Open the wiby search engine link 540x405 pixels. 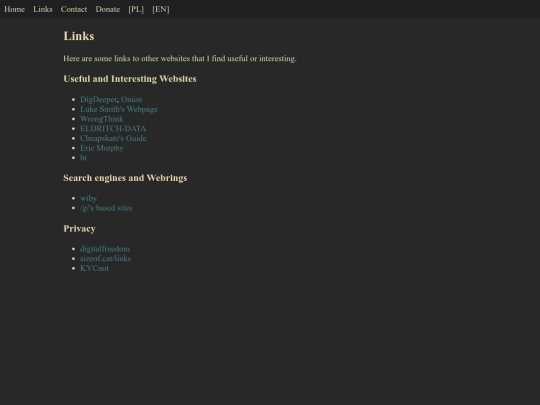tap(89, 198)
